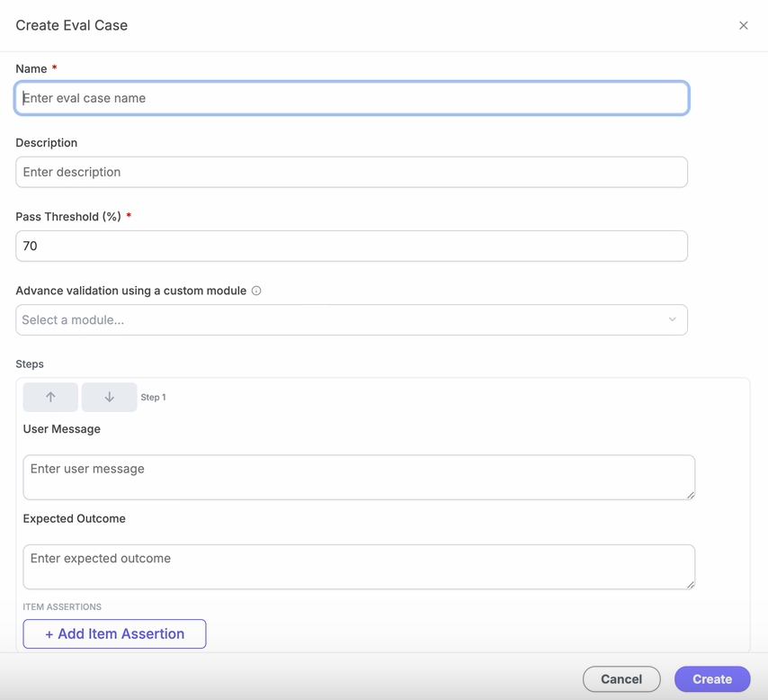Grab Expected Outcome textarea resize handle
Screen dimensions: 768x700
691,585
